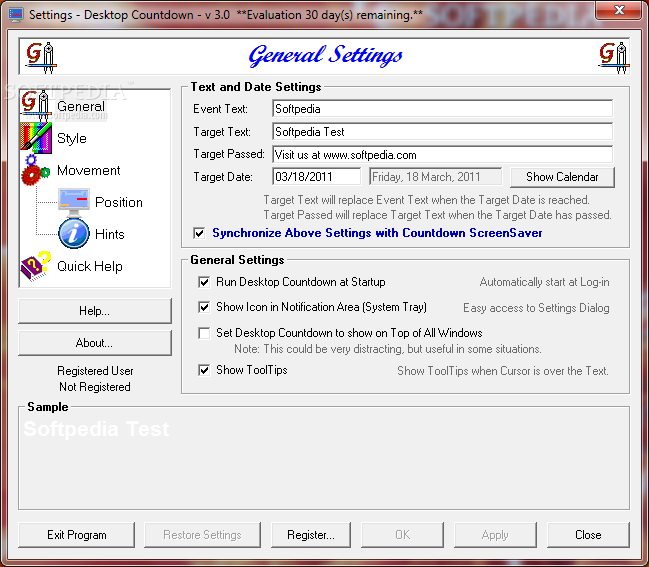Uncheck Show Icon in Notification Area
649x567 pixels.
pos(204,307)
